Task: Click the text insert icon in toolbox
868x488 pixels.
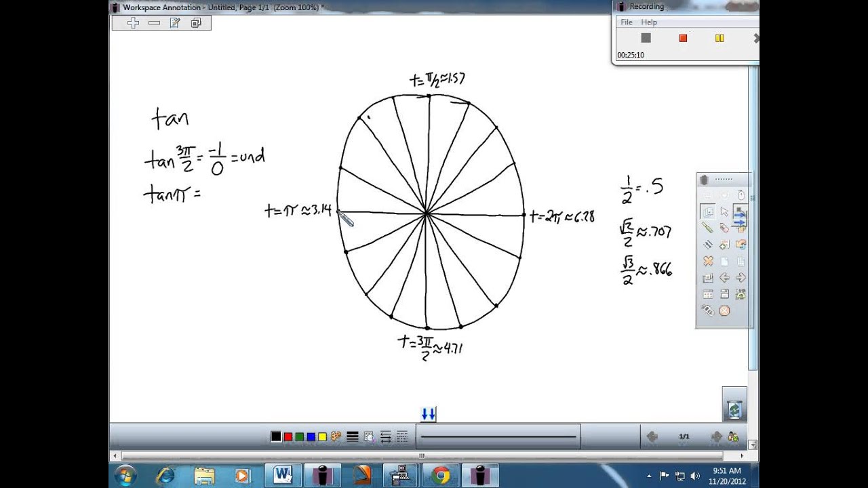Action: click(724, 245)
